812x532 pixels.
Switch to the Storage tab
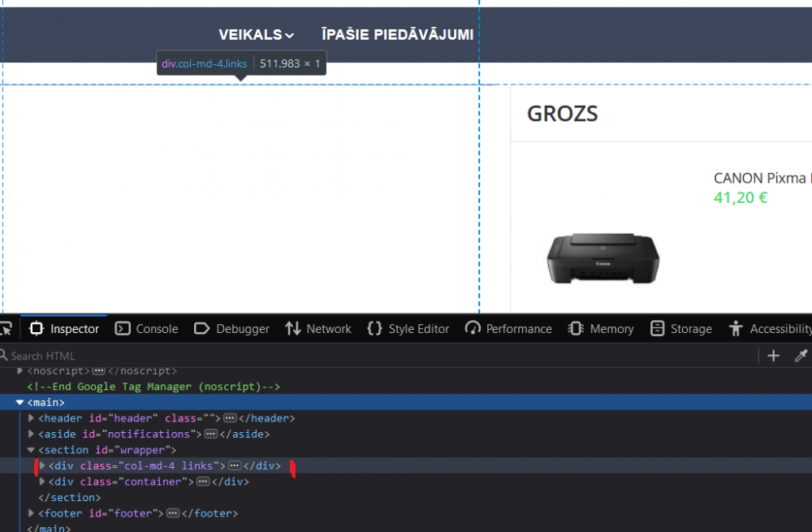coord(681,328)
